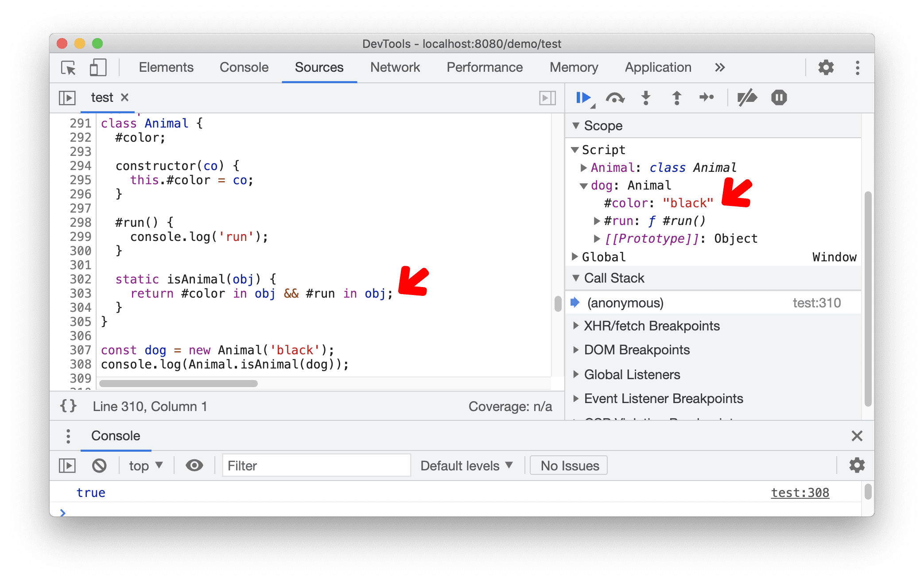Click the Show navigator panel icon
This screenshot has width=924, height=582.
click(x=66, y=97)
